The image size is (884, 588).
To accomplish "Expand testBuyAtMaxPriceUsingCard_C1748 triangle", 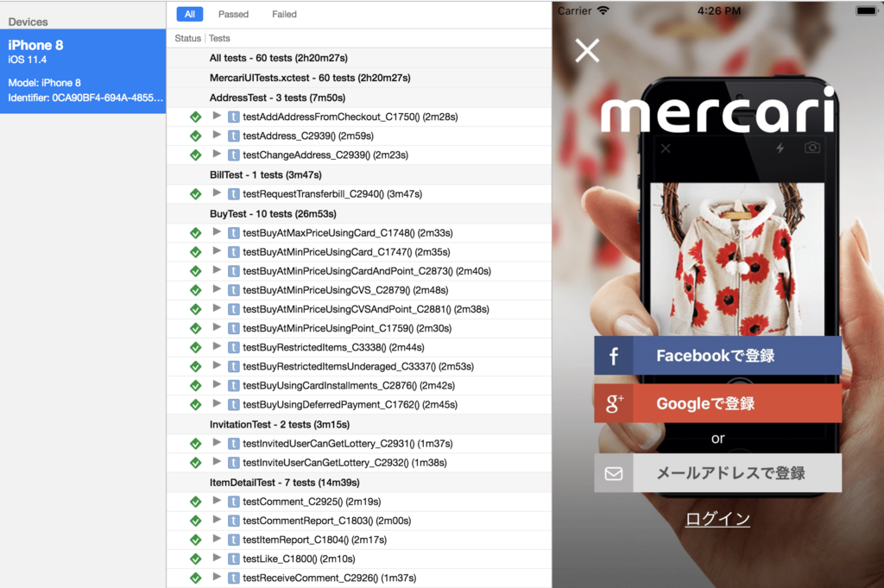I will pos(217,231).
